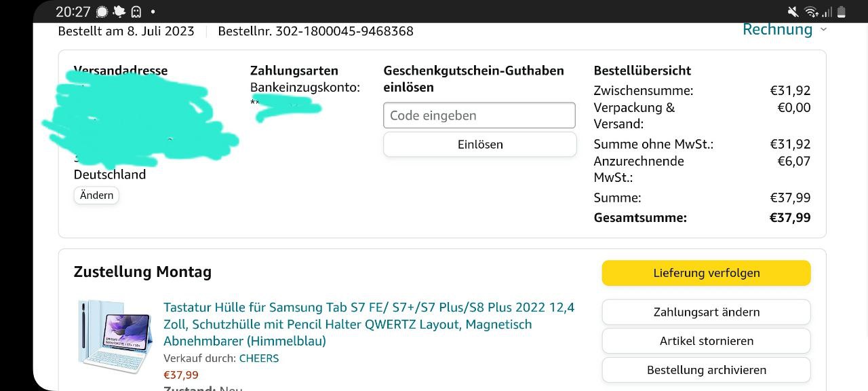The height and width of the screenshot is (391, 868).
Task: Track the package with Lieferung verfolgen
Action: (706, 273)
